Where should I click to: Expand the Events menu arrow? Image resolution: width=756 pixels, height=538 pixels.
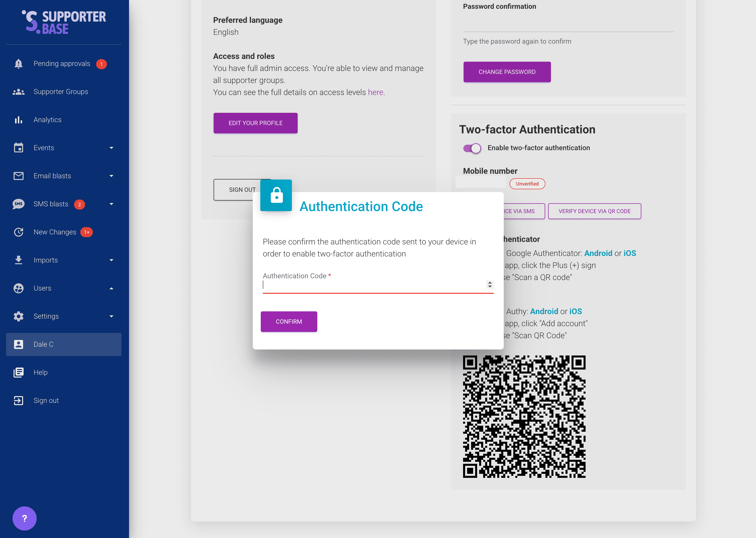[111, 148]
